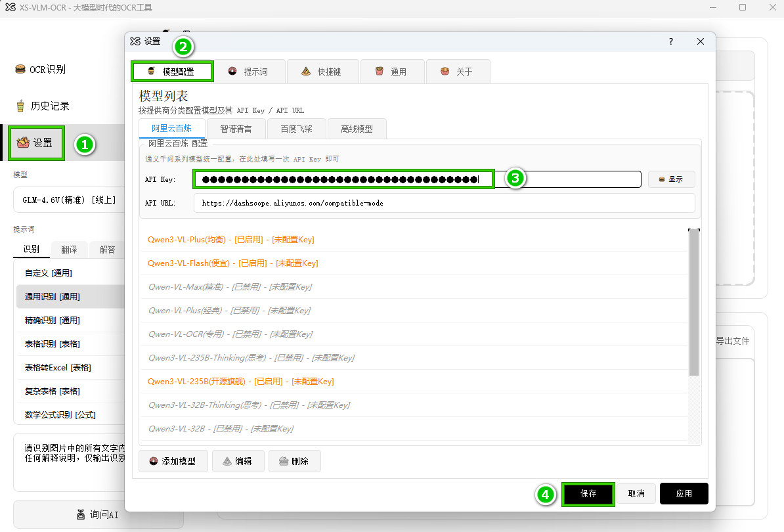Image resolution: width=784 pixels, height=532 pixels.
Task: Select 复杂表格 [表格] prompt
Action: pos(70,391)
